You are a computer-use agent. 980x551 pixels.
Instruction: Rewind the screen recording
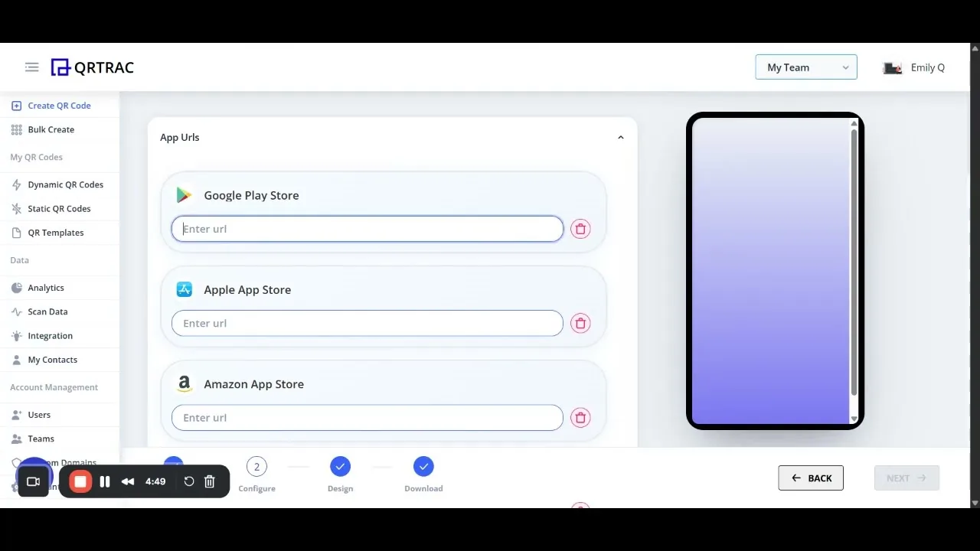(128, 481)
